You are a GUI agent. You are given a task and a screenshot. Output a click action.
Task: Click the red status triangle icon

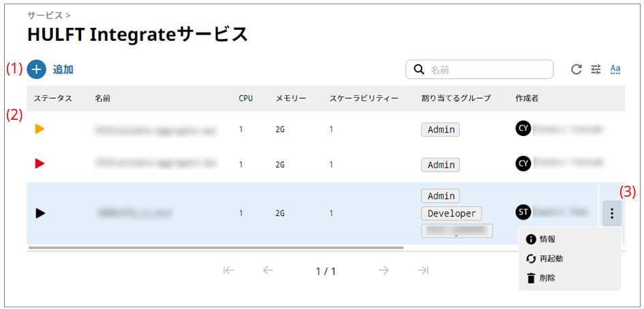[40, 163]
